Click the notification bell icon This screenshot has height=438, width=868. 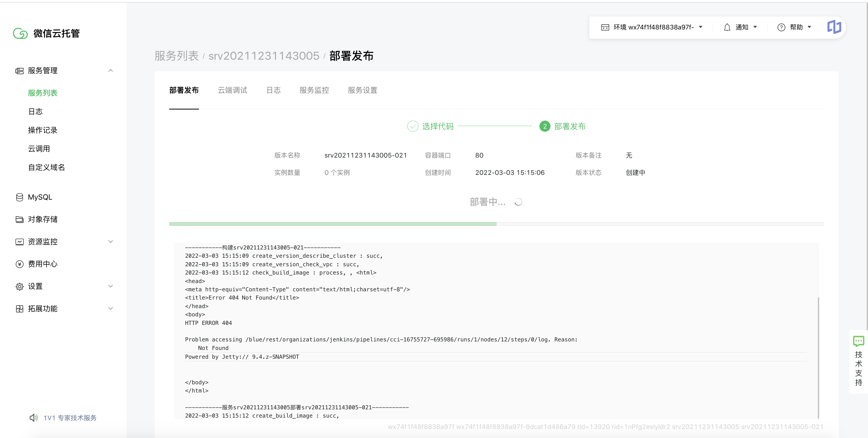pos(727,27)
